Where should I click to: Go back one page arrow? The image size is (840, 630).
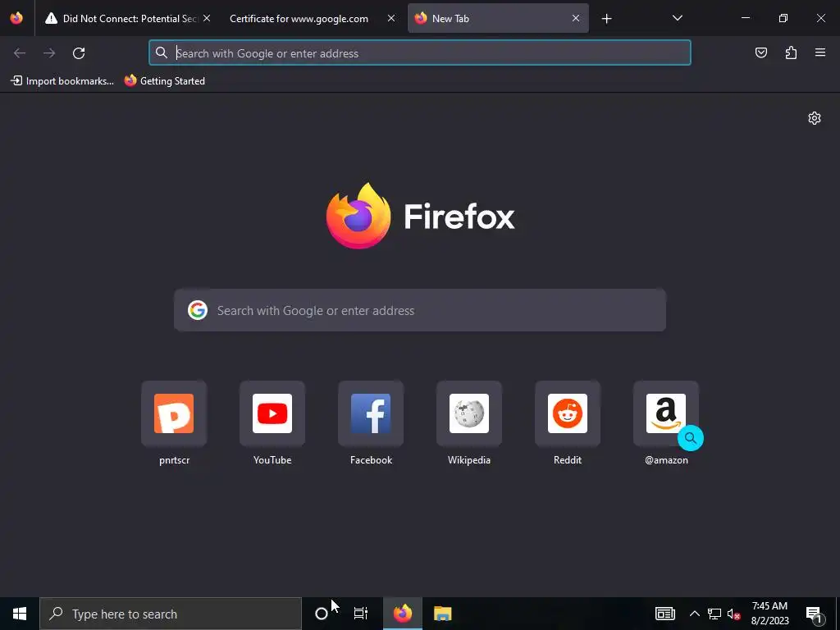point(20,53)
